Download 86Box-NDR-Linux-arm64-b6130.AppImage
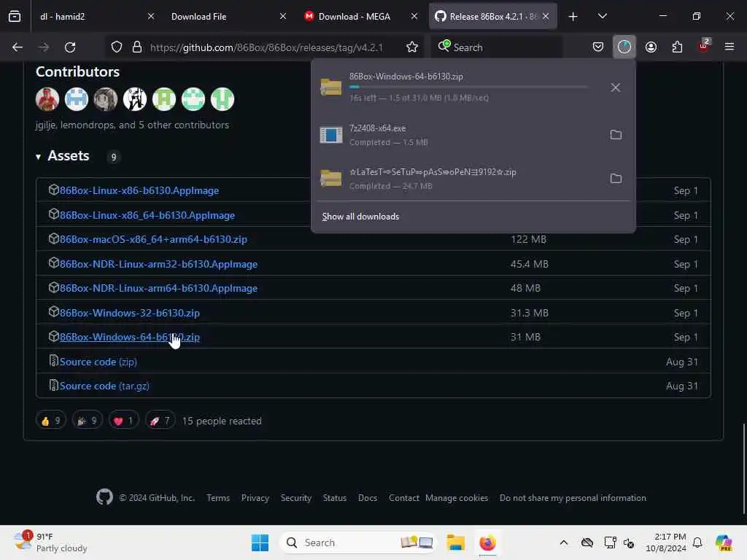Viewport: 747px width, 560px height. tap(158, 289)
